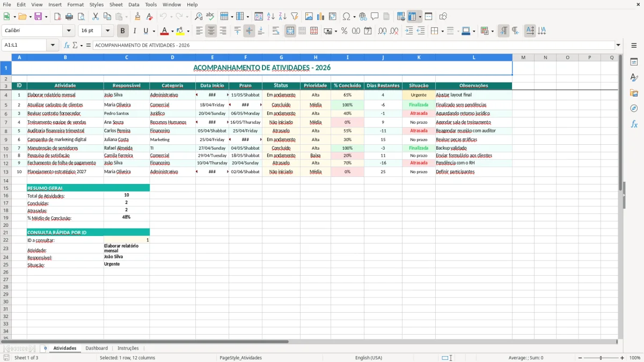Open the Data menu

coord(134,4)
